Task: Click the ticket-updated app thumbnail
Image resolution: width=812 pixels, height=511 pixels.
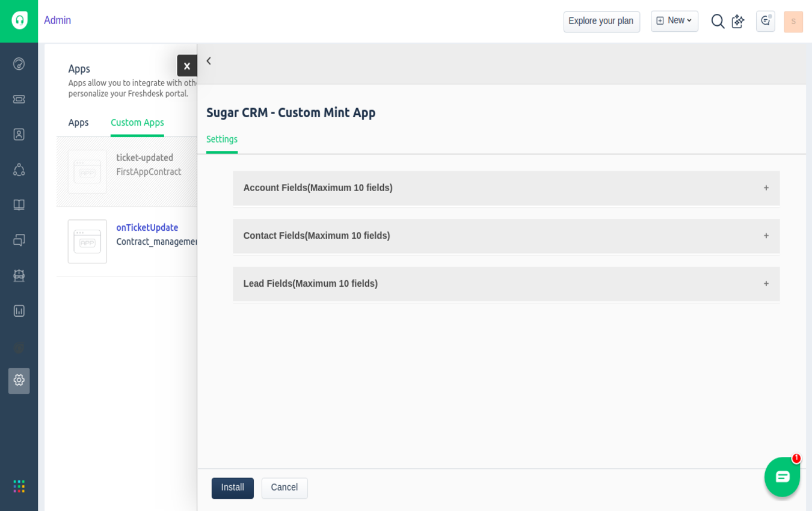Action: [x=87, y=172]
